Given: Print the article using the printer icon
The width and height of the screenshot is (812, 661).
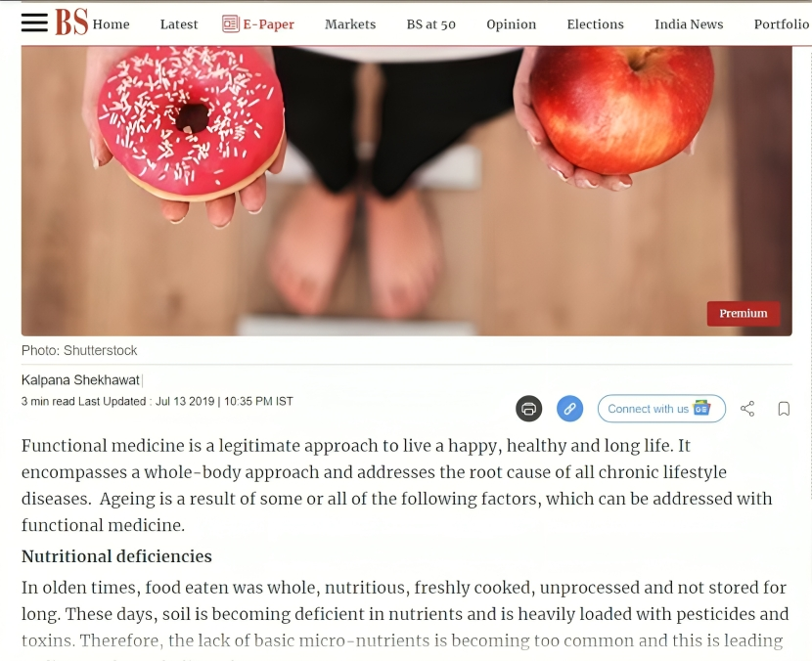Looking at the screenshot, I should [528, 409].
